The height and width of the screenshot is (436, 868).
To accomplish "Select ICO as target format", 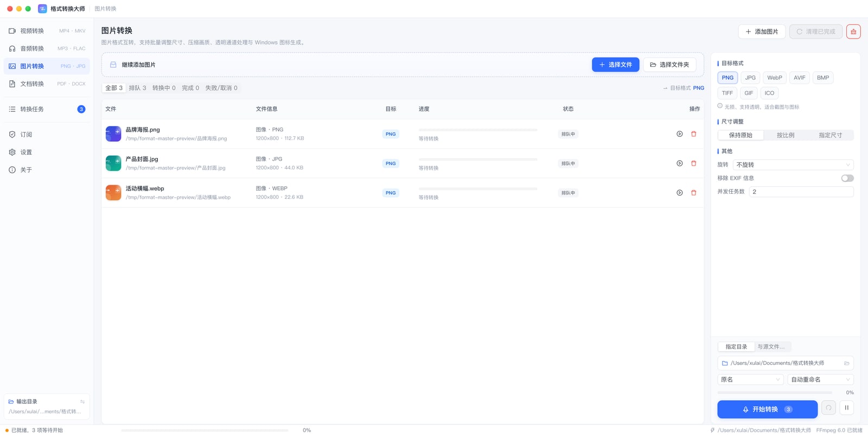I will pos(769,93).
